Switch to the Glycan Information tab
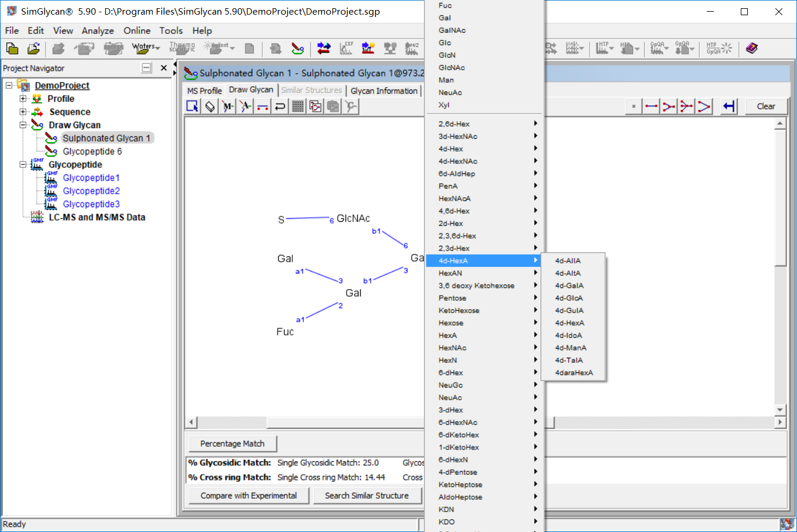Image resolution: width=797 pixels, height=532 pixels. click(384, 91)
